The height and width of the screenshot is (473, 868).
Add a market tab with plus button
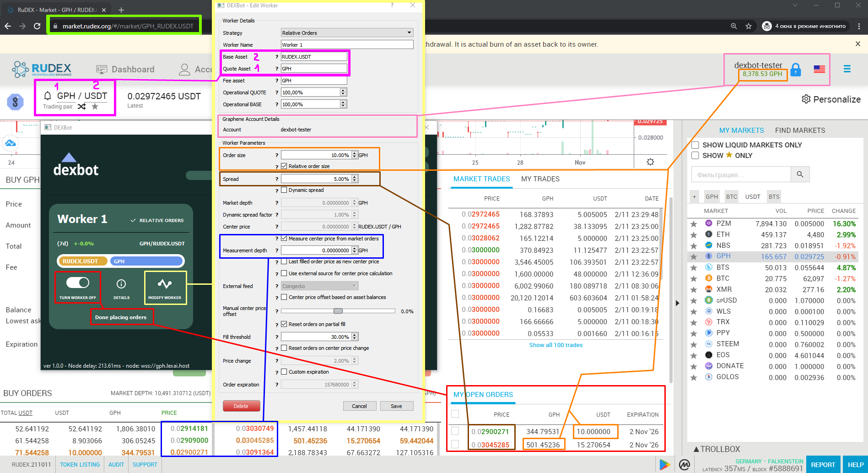point(694,197)
